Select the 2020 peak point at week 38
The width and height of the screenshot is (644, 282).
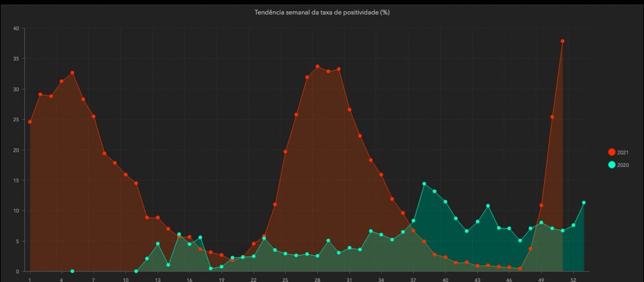(424, 184)
